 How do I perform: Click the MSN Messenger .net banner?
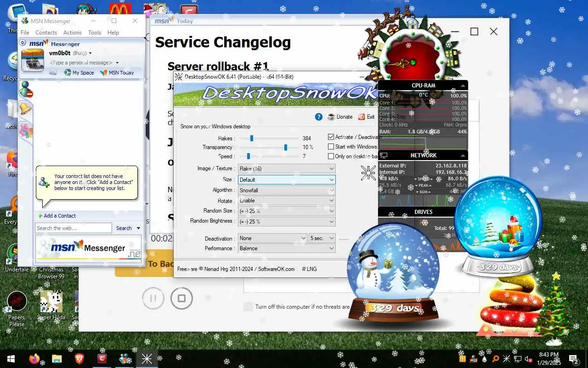(89, 248)
